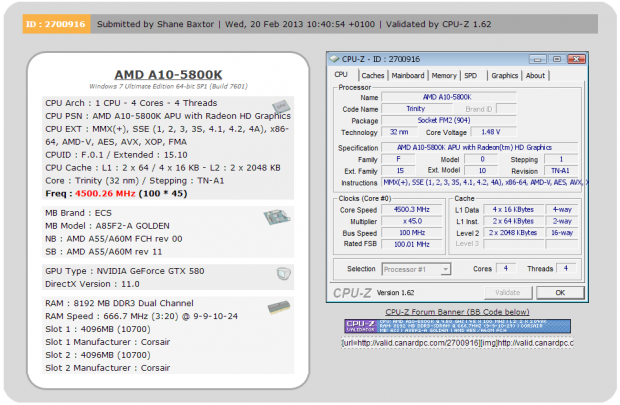Select the SPD tab
The width and height of the screenshot is (620, 405).
(x=471, y=76)
